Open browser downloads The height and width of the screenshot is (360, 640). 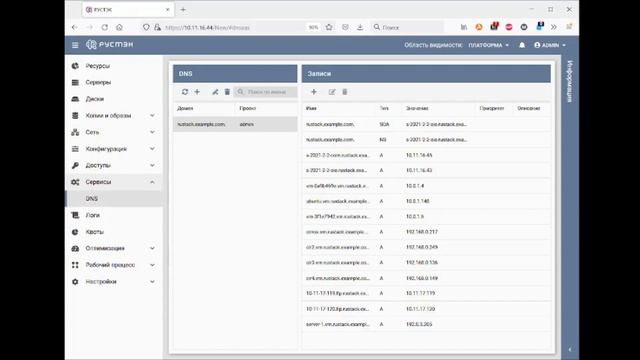(x=360, y=27)
